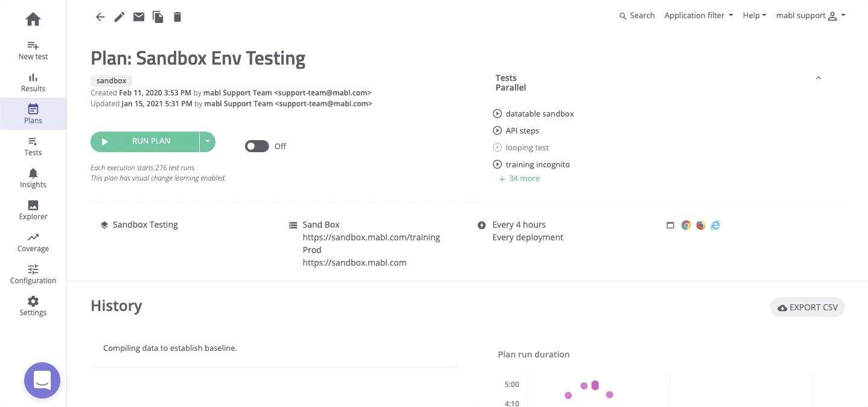This screenshot has width=868, height=407.
Task: Open the RUN PLAN options arrow
Action: pyautogui.click(x=208, y=141)
